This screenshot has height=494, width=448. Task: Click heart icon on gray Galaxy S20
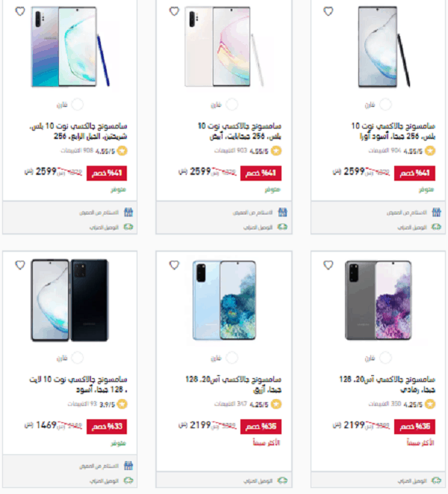329,265
